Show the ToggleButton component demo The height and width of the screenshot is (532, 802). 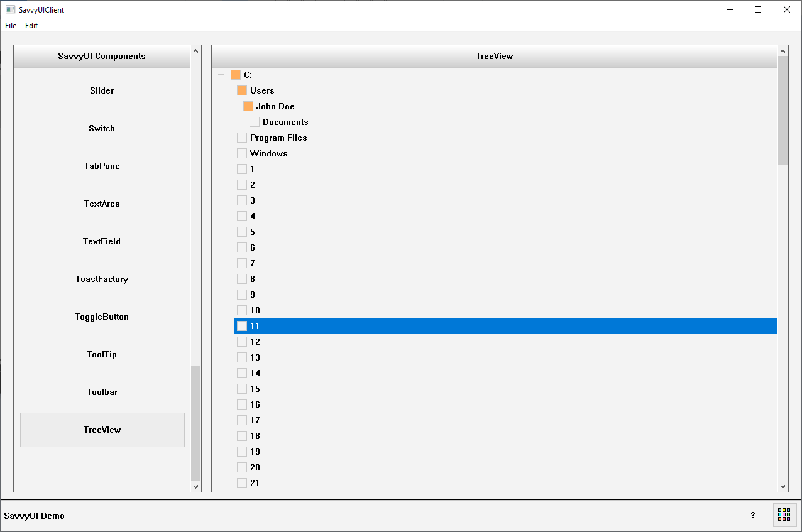pyautogui.click(x=102, y=317)
